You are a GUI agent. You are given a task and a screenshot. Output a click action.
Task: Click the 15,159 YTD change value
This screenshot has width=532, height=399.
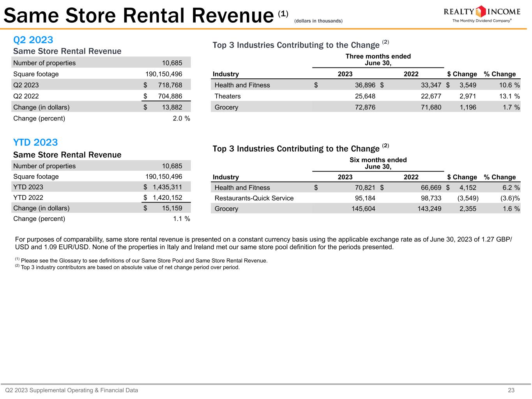point(172,208)
